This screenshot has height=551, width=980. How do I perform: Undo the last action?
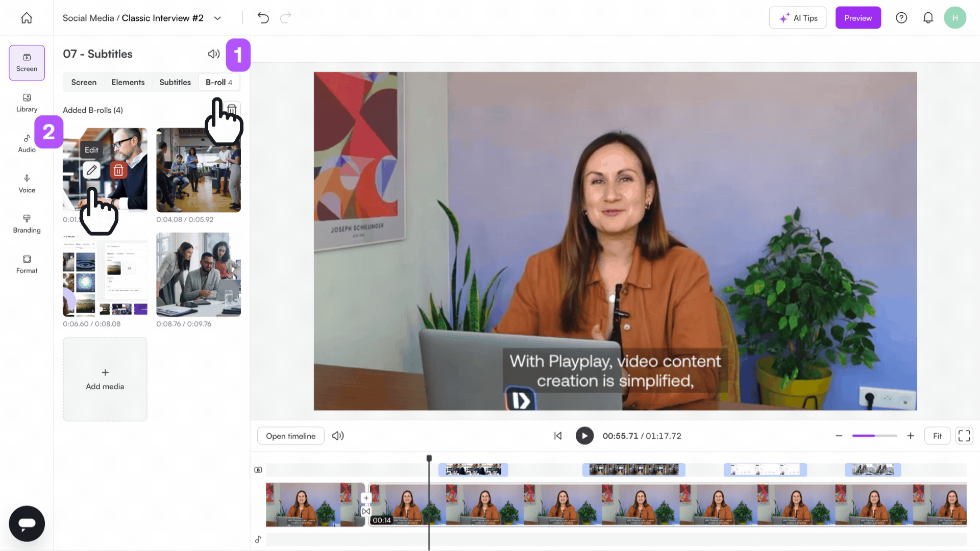[x=263, y=18]
